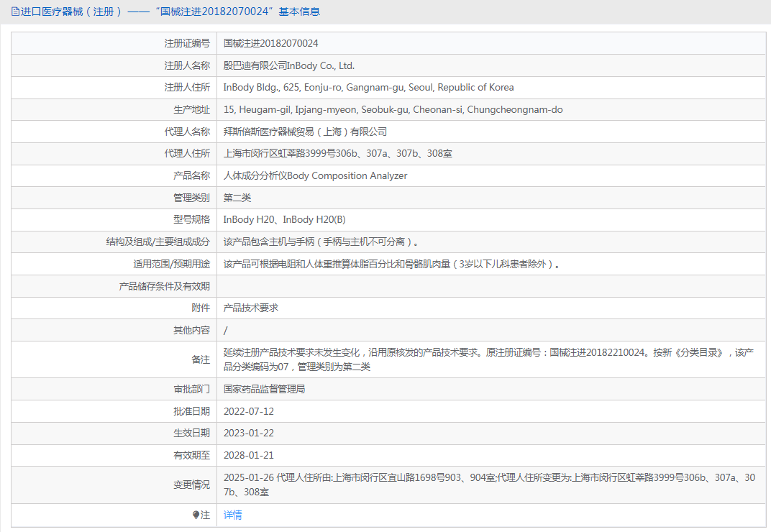Select the slash value of 其他内容

(226, 331)
